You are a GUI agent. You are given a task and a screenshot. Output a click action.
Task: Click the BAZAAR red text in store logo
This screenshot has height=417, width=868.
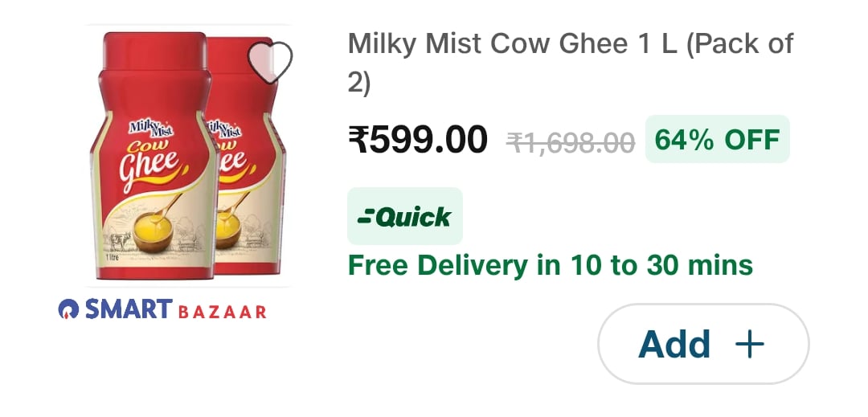(222, 313)
